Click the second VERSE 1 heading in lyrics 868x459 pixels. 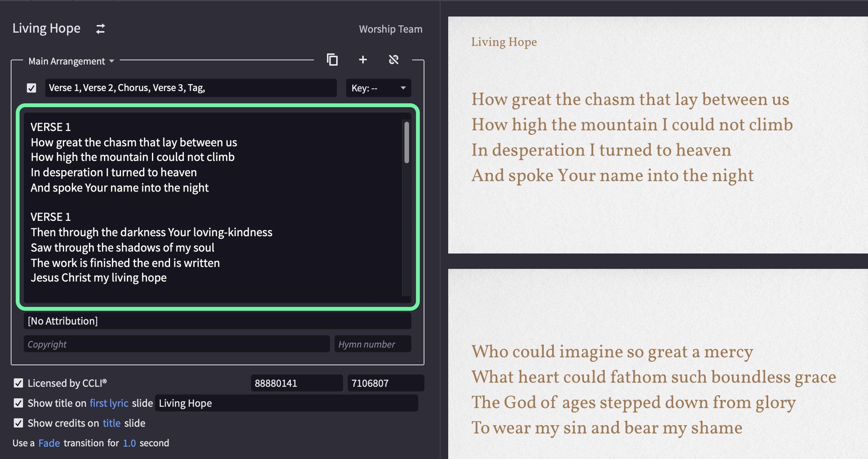pos(51,217)
